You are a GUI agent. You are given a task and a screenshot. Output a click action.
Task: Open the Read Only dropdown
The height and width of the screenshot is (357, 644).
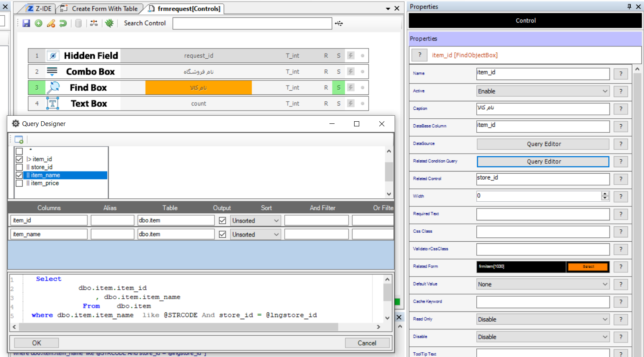pos(543,320)
